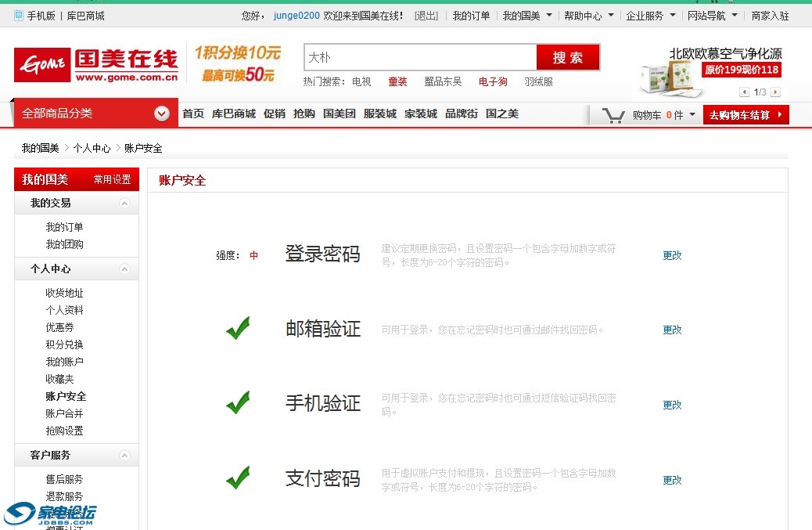
Task: Search hot keyword 童装
Action: pyautogui.click(x=397, y=82)
